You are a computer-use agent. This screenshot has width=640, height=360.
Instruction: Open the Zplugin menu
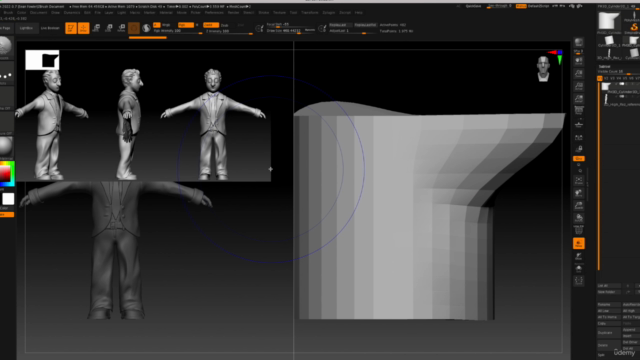[329, 13]
